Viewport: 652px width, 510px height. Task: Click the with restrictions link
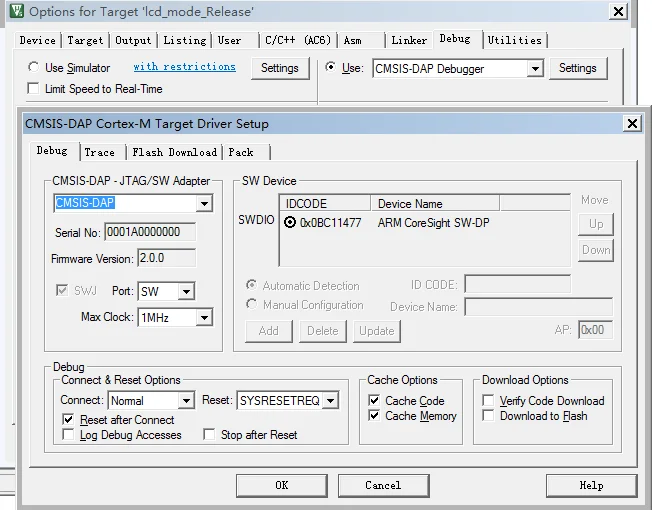185,67
